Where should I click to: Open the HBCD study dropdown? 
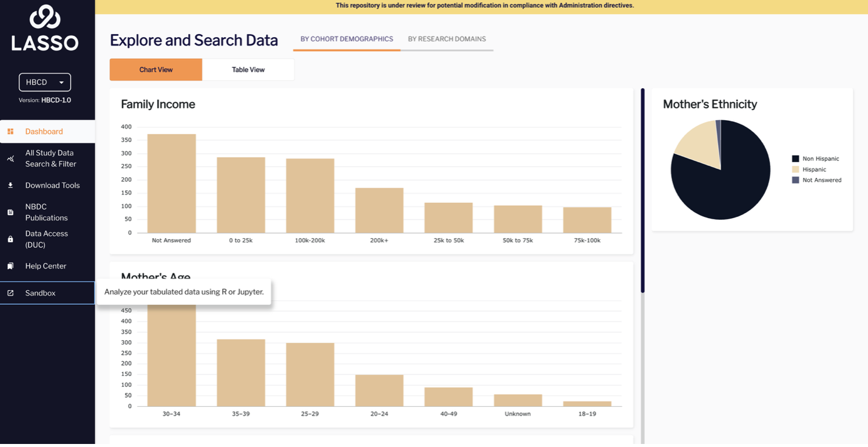click(45, 82)
